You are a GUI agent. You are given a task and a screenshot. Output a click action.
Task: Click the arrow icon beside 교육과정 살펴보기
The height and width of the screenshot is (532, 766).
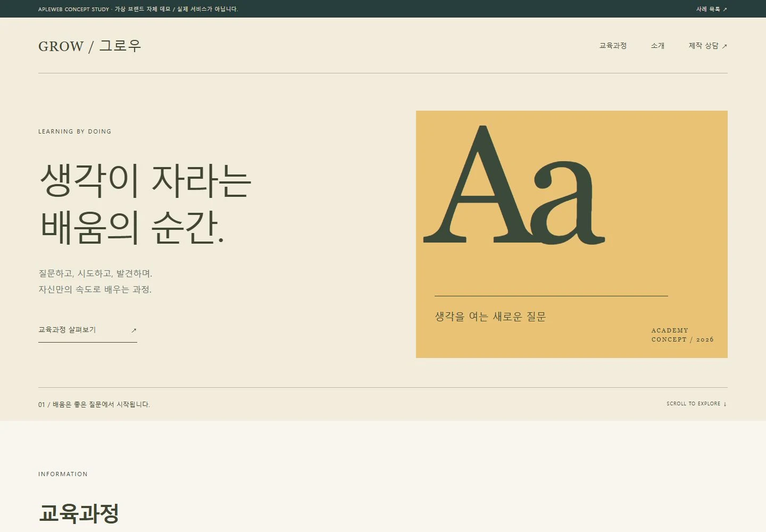point(134,330)
